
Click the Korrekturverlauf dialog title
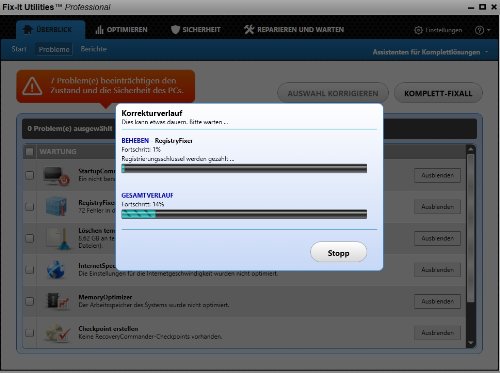[x=152, y=113]
